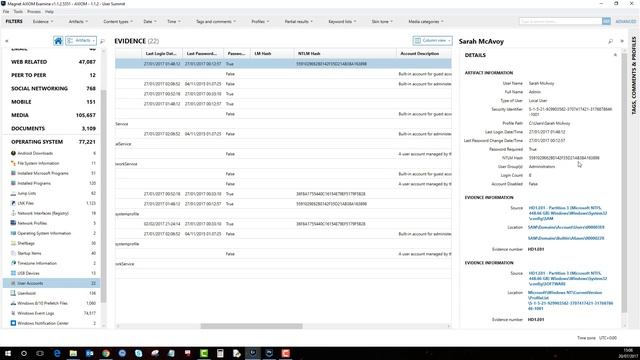
Task: Open the Tools menu
Action: pyautogui.click(x=18, y=12)
